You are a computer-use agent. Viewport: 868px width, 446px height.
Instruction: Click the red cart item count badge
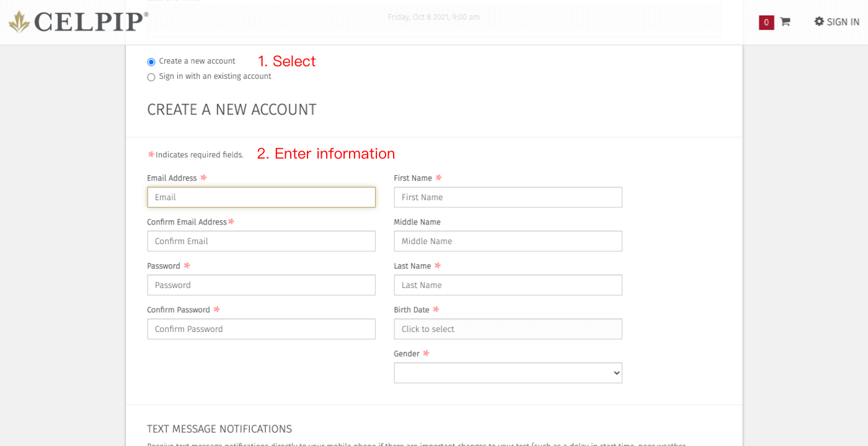(766, 22)
